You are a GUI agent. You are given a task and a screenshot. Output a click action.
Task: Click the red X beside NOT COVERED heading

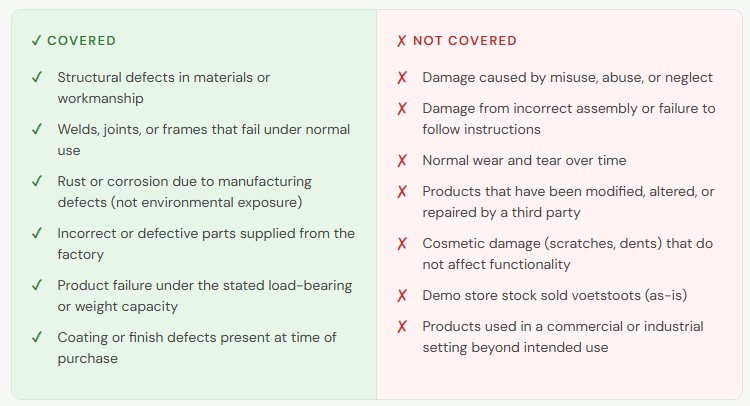[402, 41]
